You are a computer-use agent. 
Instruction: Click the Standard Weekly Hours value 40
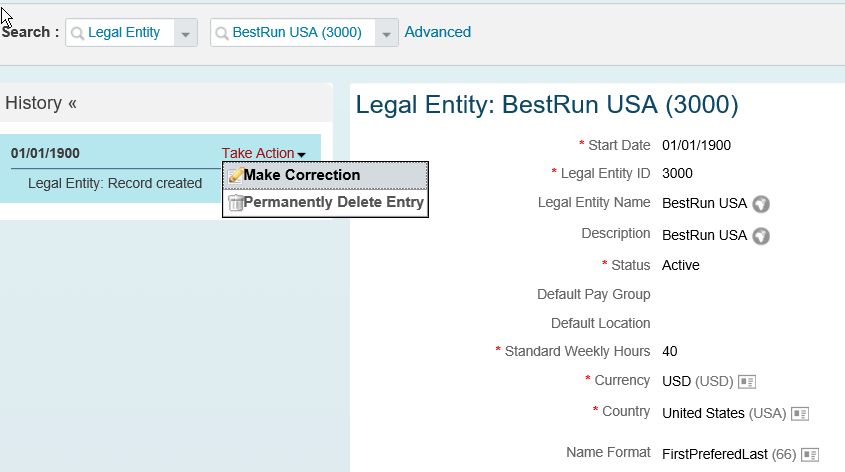pyautogui.click(x=670, y=352)
